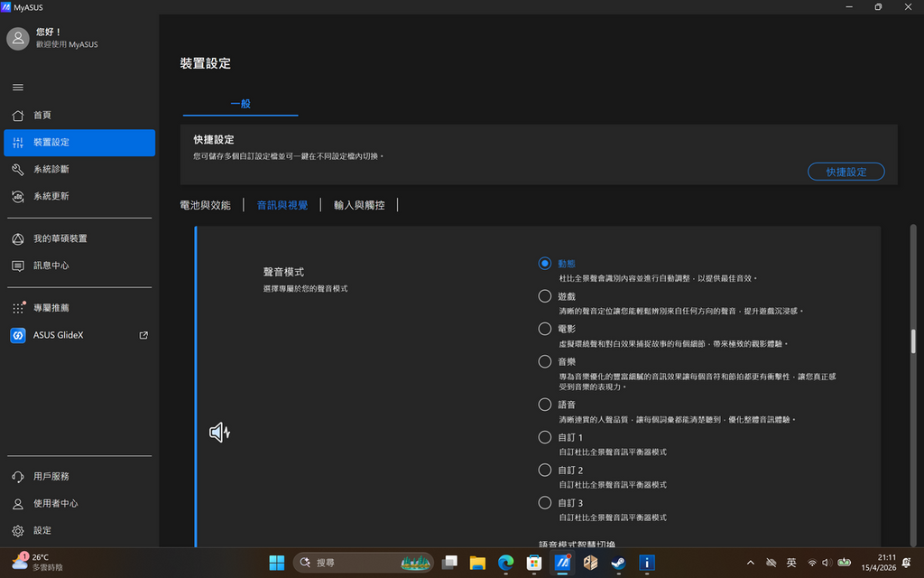Open the weather widget showing 26°C
Screen dimensions: 924x578
click(36, 562)
